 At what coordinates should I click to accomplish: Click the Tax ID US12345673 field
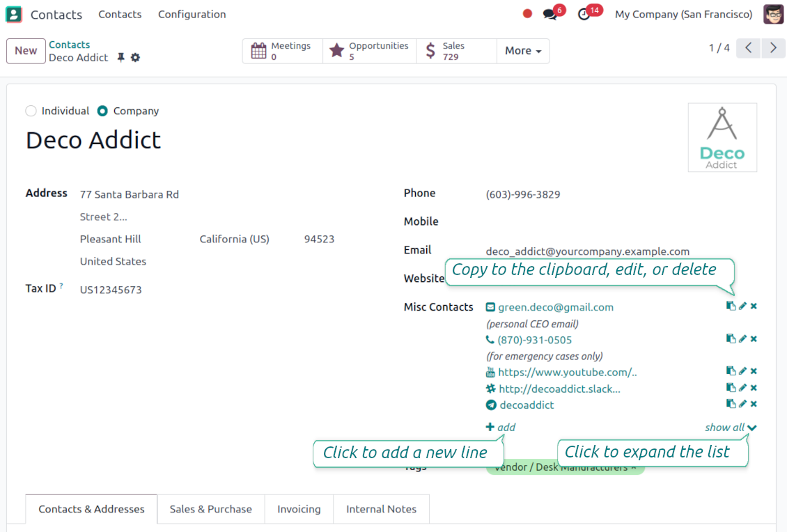pos(111,290)
